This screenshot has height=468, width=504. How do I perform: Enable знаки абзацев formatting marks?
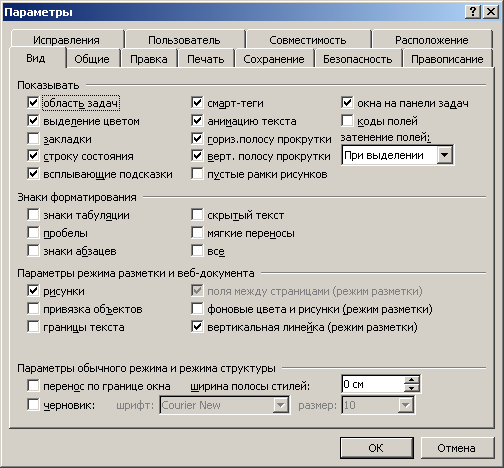(x=33, y=250)
